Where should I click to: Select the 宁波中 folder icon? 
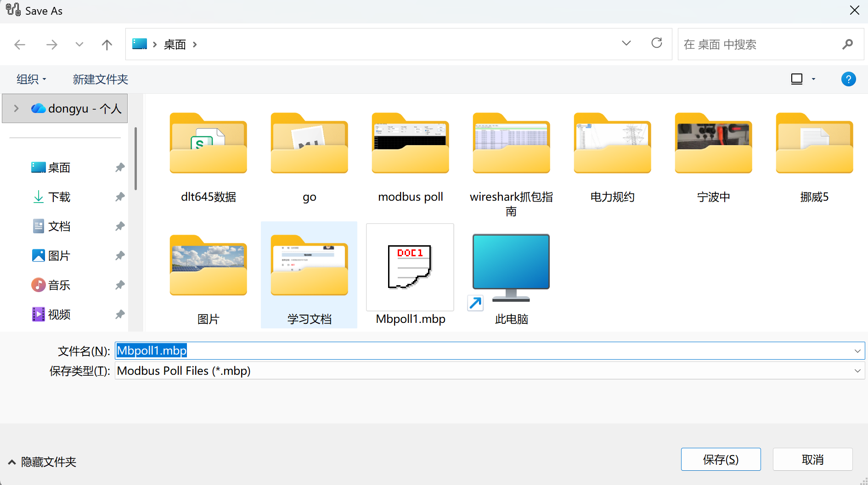714,143
